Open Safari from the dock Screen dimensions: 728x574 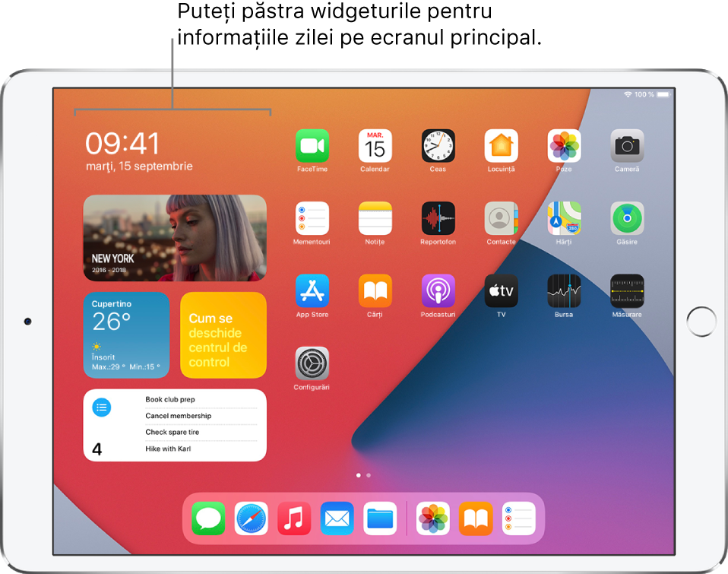[251, 519]
